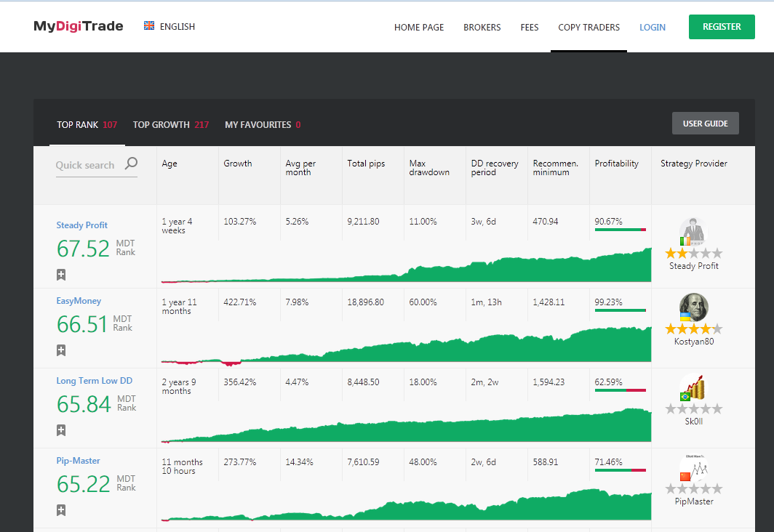Click max drawdown value 48.00%

click(x=423, y=462)
